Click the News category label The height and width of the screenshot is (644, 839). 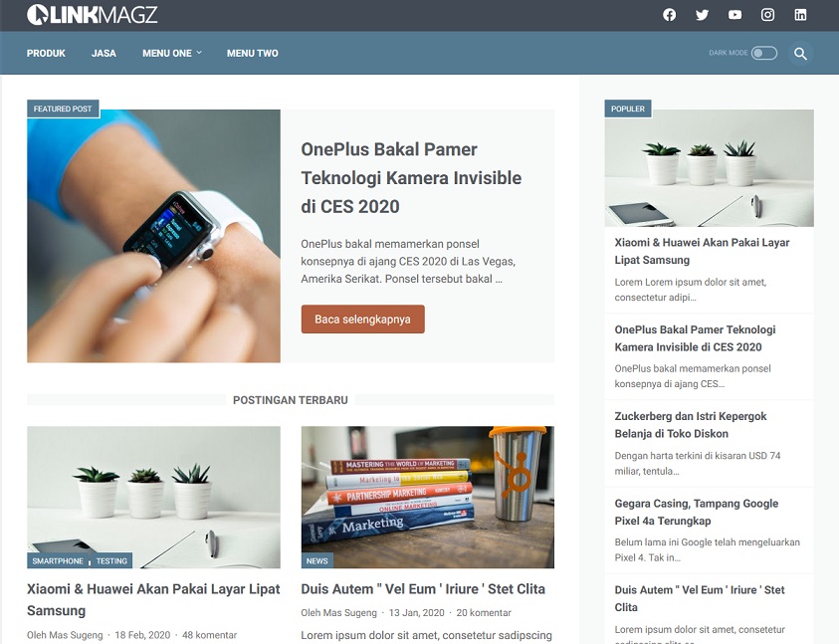tap(317, 561)
